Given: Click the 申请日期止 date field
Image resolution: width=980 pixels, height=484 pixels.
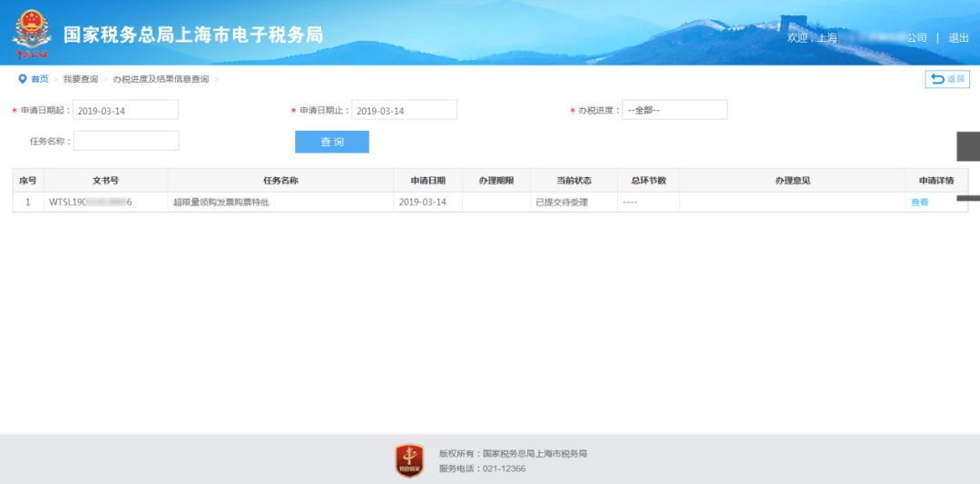Looking at the screenshot, I should pyautogui.click(x=405, y=110).
